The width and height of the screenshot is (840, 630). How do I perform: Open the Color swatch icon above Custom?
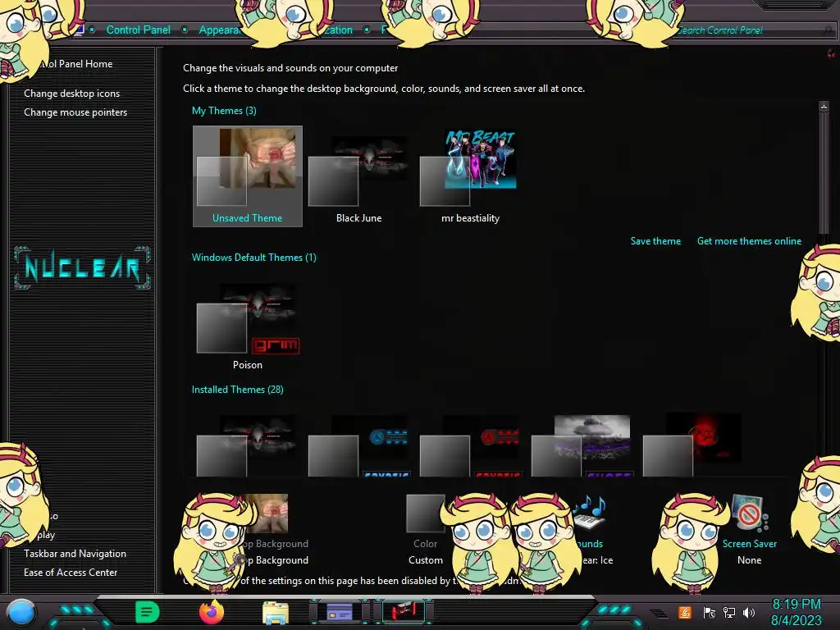pos(426,514)
